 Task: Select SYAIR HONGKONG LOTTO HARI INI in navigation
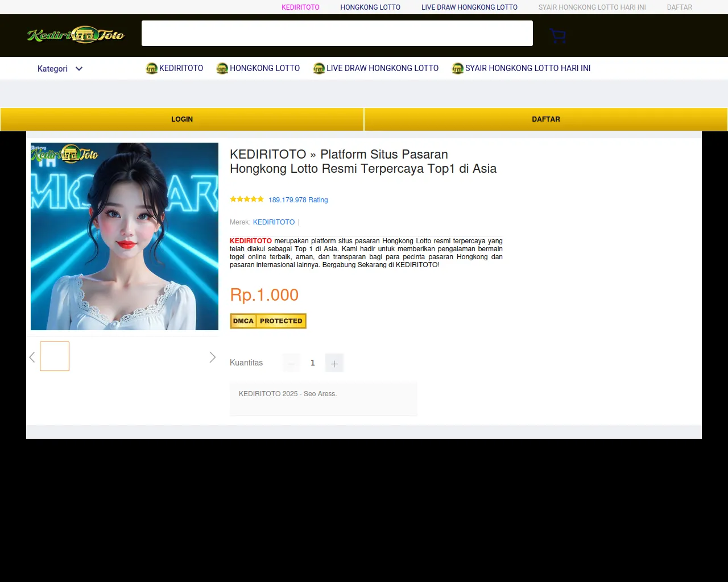point(528,68)
